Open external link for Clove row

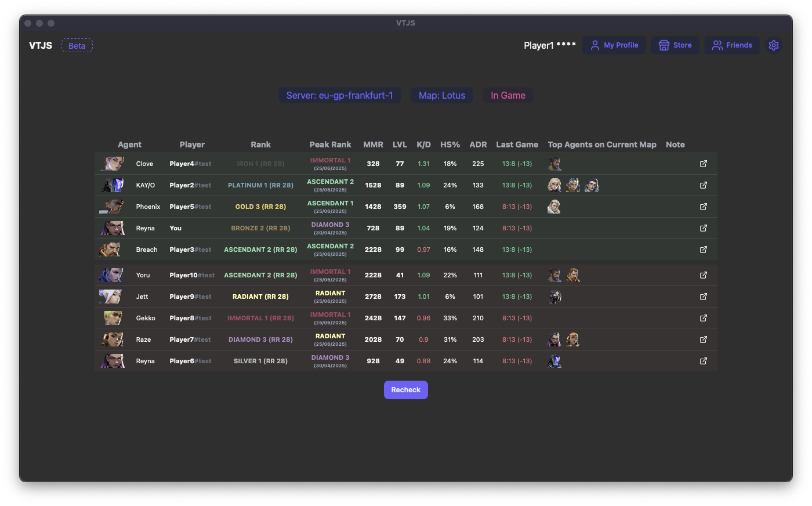coord(704,164)
